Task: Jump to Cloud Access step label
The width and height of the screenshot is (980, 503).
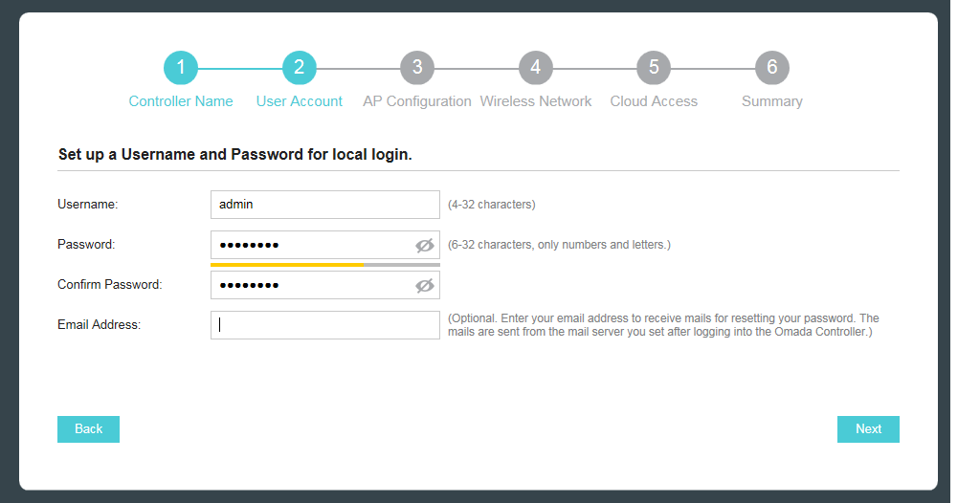Action: click(x=654, y=101)
